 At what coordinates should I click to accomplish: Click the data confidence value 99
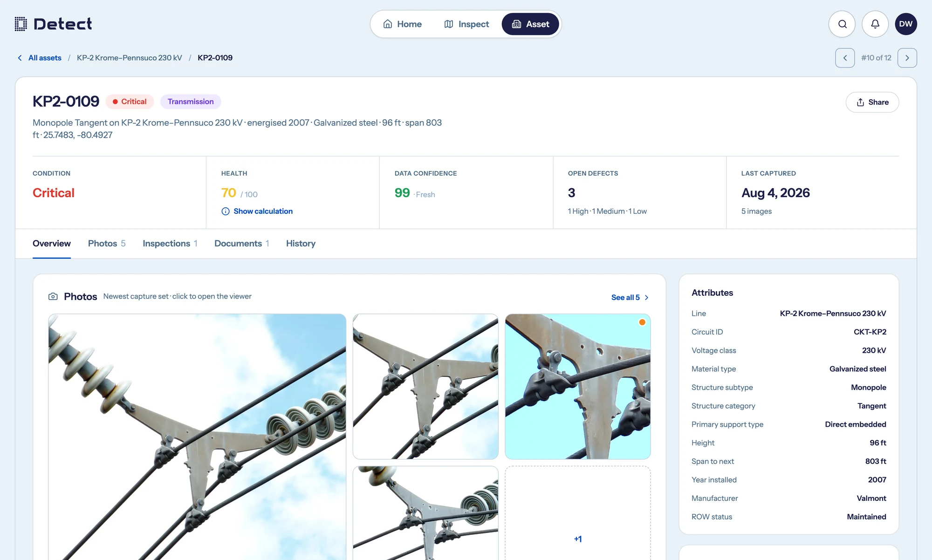pyautogui.click(x=402, y=193)
